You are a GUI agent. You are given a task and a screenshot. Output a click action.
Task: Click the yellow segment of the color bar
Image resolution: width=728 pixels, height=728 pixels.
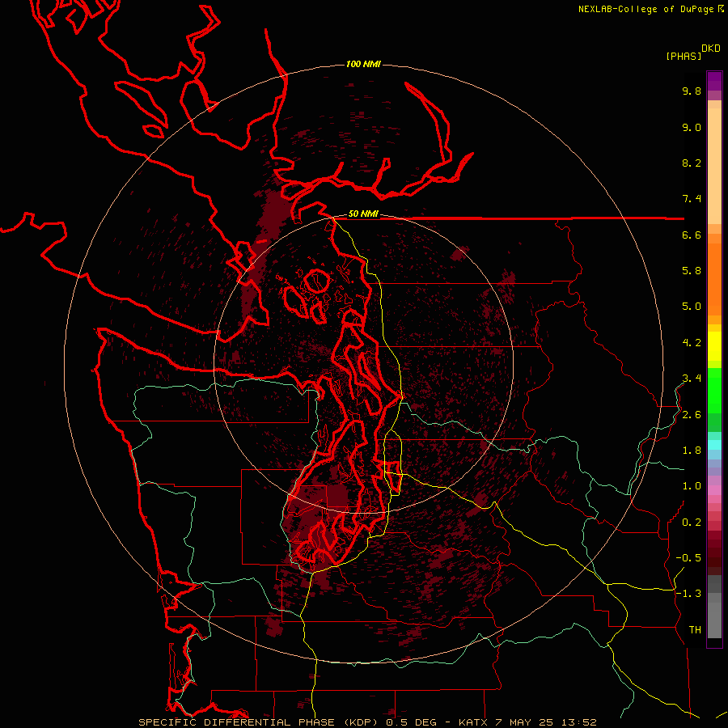pos(714,346)
